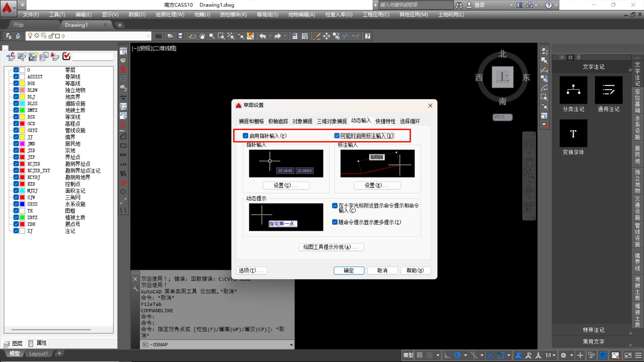Click the pan hand tool icon
644x362 pixels.
pos(202,36)
